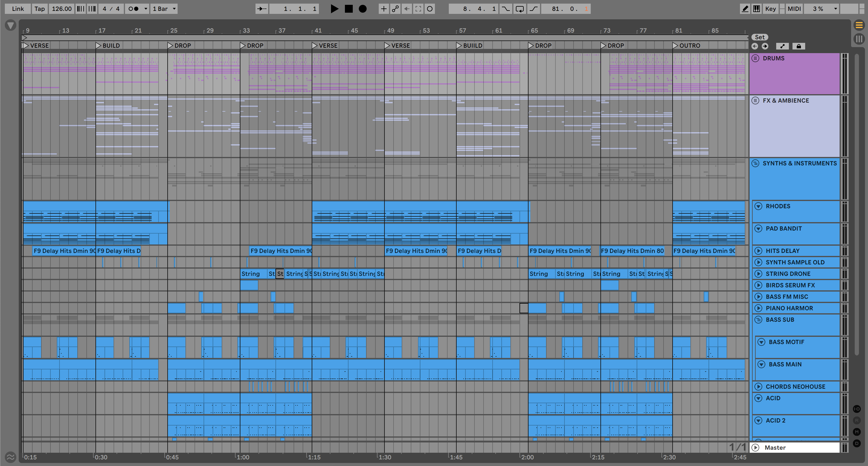Enable Follow playback toggle
Screen dimensions: 868x466
click(262, 9)
